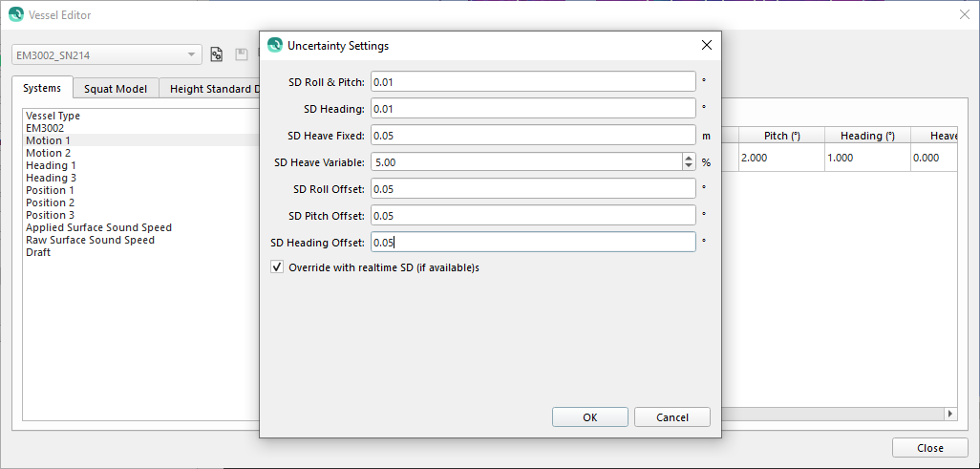Choose Applied Surface Sound Speed entry
The width and height of the screenshot is (980, 469).
click(98, 227)
